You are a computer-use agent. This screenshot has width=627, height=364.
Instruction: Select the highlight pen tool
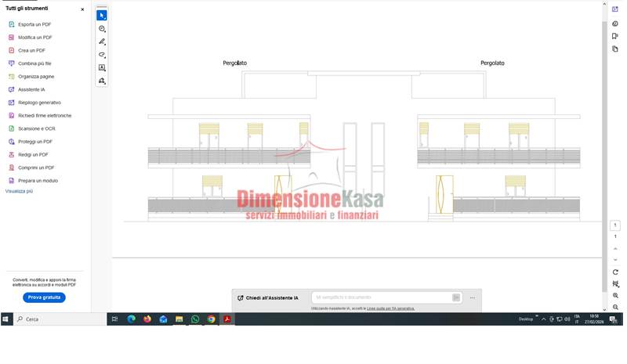coord(102,41)
